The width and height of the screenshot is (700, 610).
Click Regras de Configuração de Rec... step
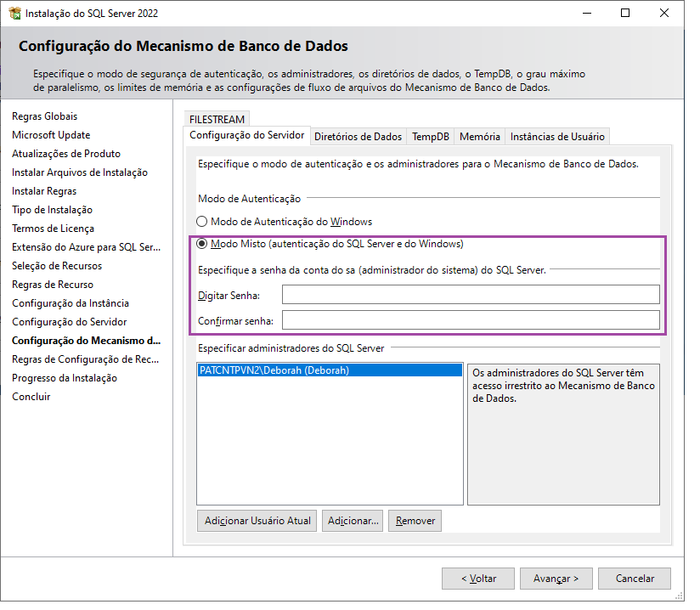85,359
